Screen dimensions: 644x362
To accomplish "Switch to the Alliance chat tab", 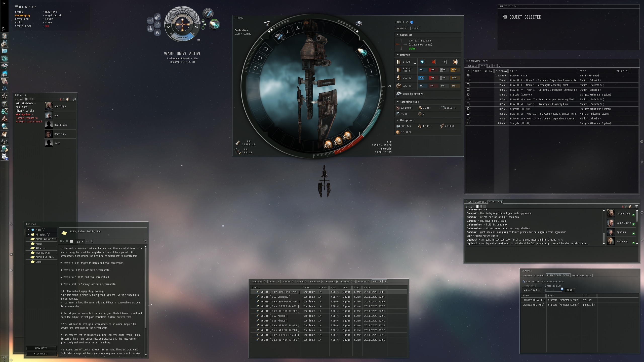I will [480, 202].
